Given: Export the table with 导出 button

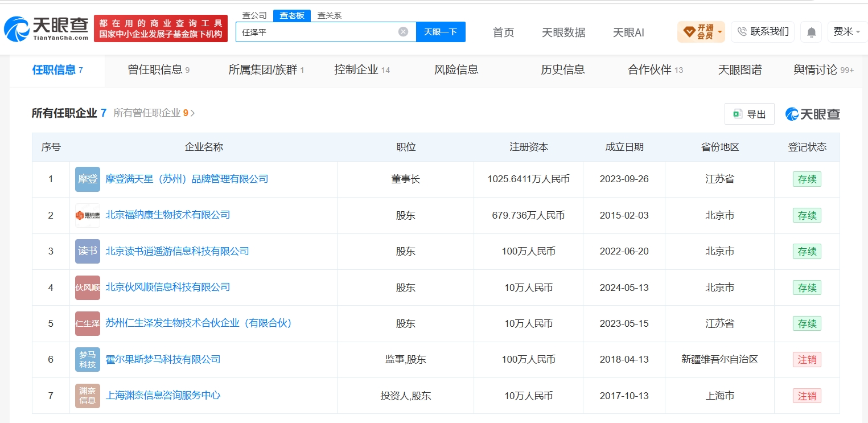Looking at the screenshot, I should click(750, 114).
